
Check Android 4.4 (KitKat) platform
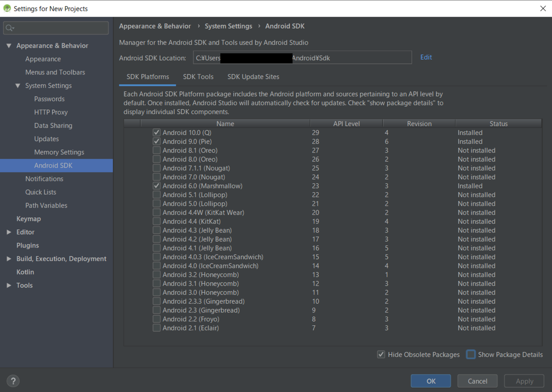157,222
